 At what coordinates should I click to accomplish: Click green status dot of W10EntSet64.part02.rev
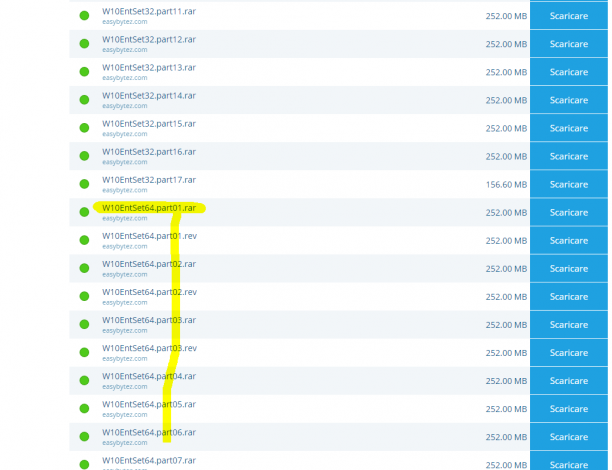(84, 297)
